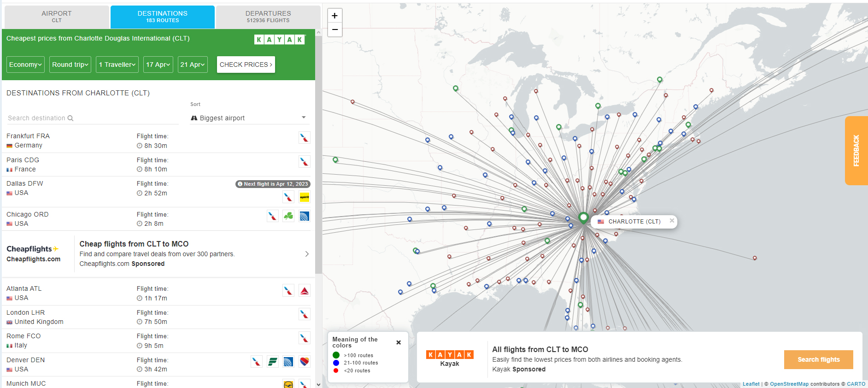Open the Round trip dropdown
The image size is (868, 388).
(70, 65)
